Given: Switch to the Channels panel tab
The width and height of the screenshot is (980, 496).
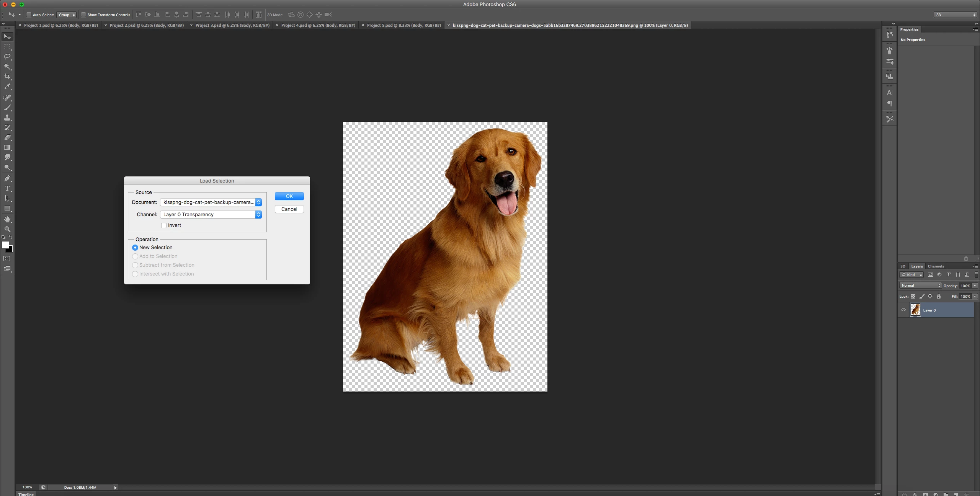Looking at the screenshot, I should pyautogui.click(x=936, y=266).
